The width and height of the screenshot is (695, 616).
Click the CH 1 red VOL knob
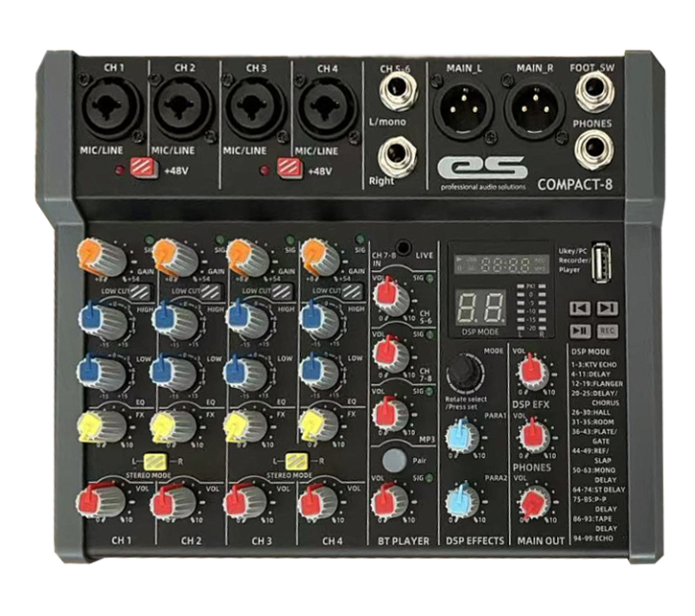pyautogui.click(x=101, y=501)
